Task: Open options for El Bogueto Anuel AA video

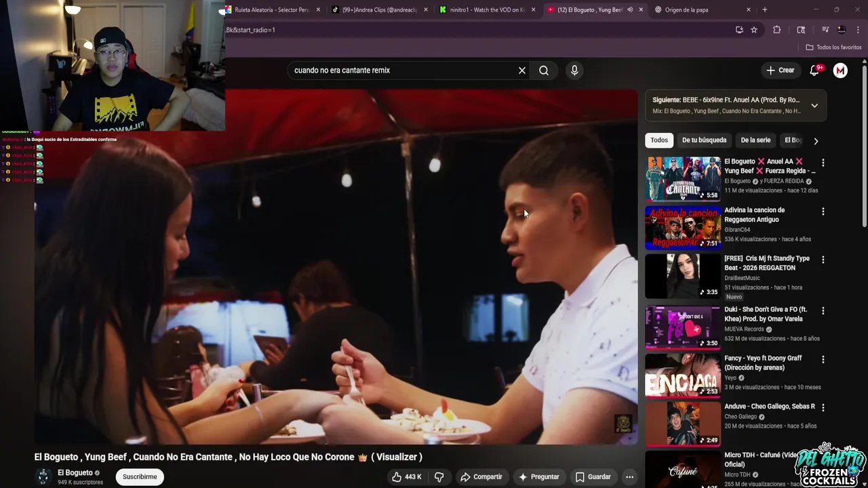Action: click(x=823, y=163)
